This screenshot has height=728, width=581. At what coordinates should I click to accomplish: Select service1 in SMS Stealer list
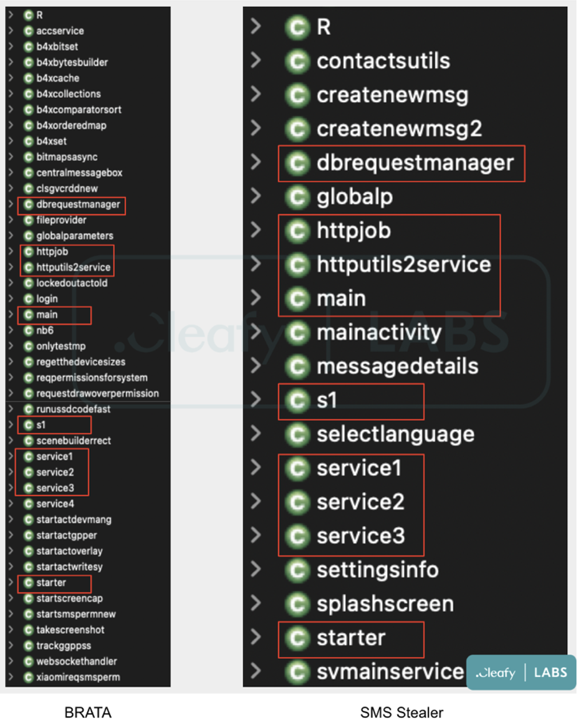[359, 468]
